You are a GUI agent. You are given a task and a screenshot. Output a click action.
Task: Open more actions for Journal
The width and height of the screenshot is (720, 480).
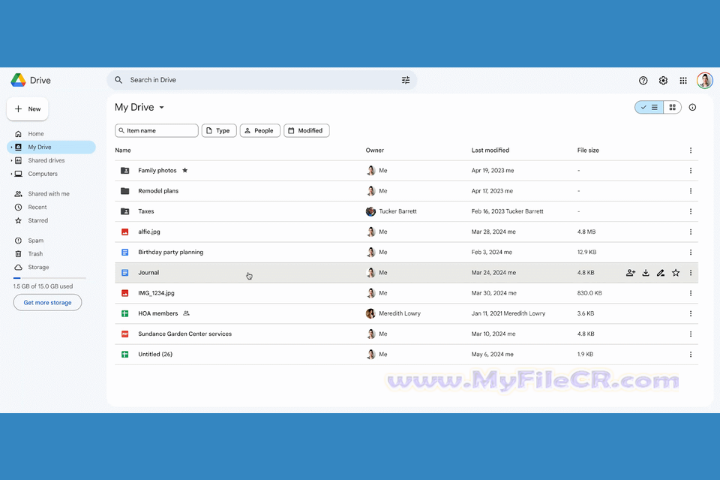coord(691,273)
